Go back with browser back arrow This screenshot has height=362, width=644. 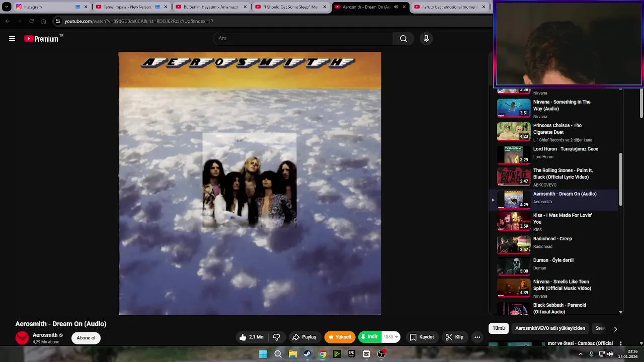pos(7,21)
